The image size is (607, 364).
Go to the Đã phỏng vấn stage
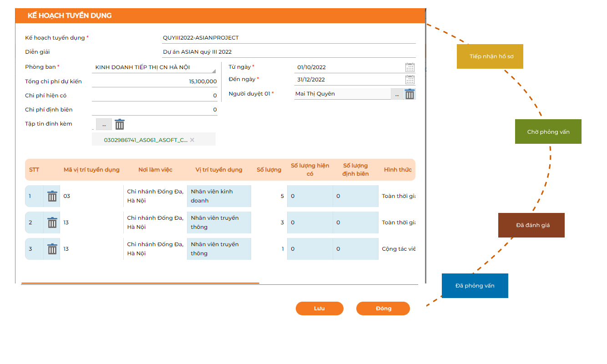pos(475,286)
